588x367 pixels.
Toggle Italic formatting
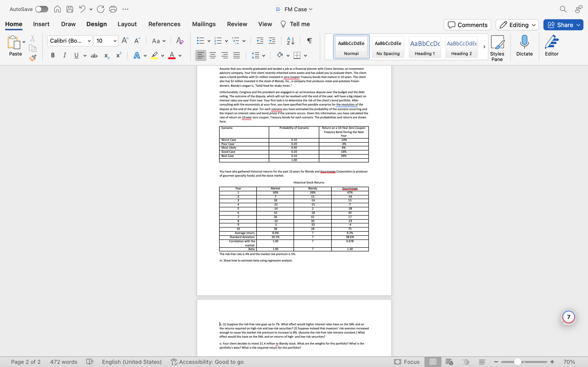point(65,55)
